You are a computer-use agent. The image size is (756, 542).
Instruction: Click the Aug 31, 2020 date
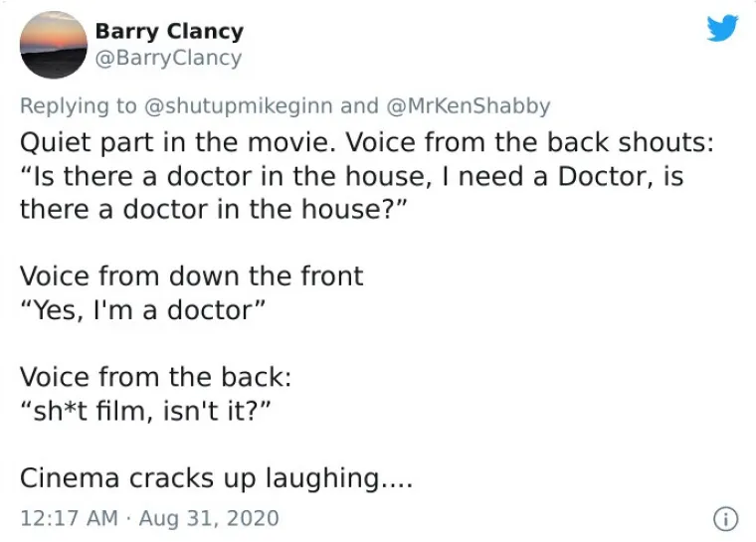coord(209,518)
